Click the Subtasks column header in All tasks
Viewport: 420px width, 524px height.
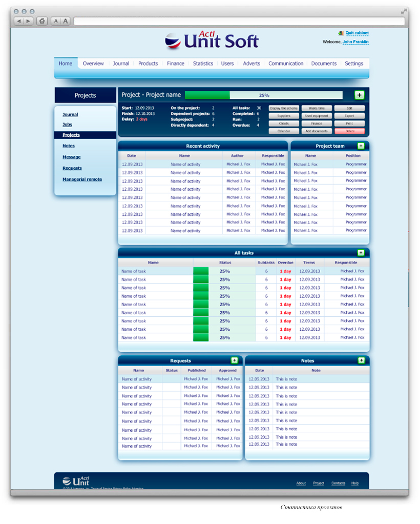click(x=266, y=263)
